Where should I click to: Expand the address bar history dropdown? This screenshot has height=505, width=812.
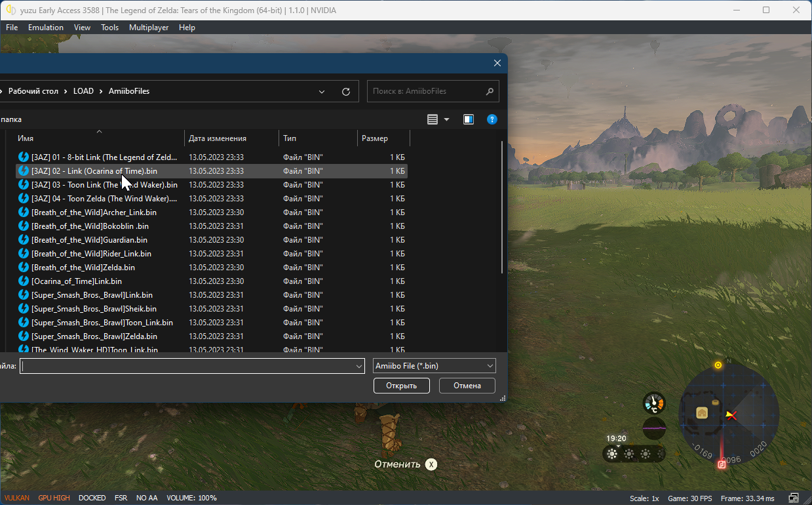tap(322, 92)
